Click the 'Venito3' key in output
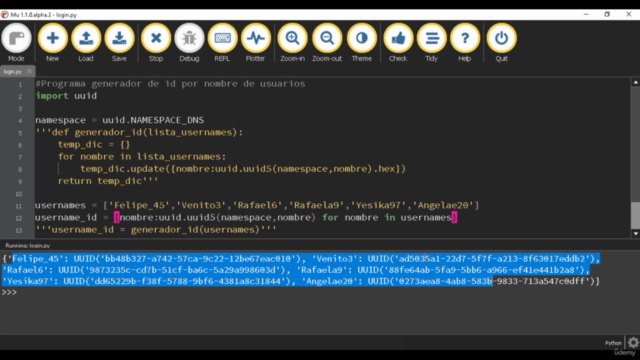 click(335, 259)
